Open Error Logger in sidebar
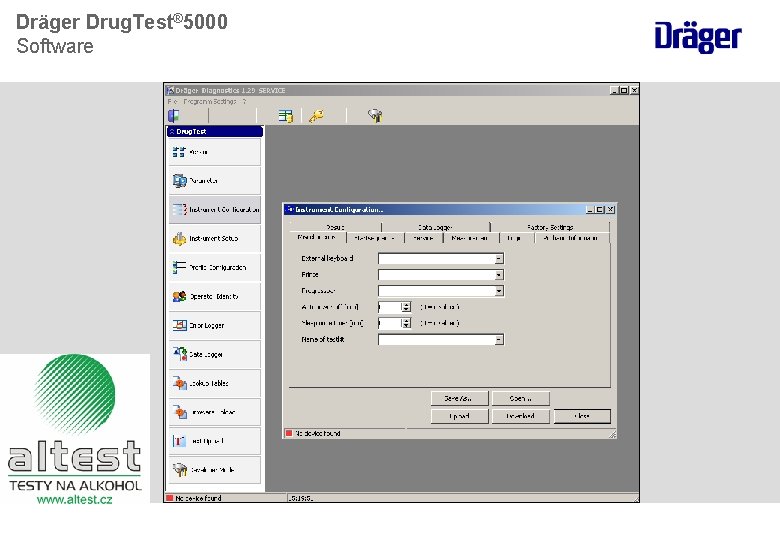The height and width of the screenshot is (540, 780). pyautogui.click(x=214, y=325)
